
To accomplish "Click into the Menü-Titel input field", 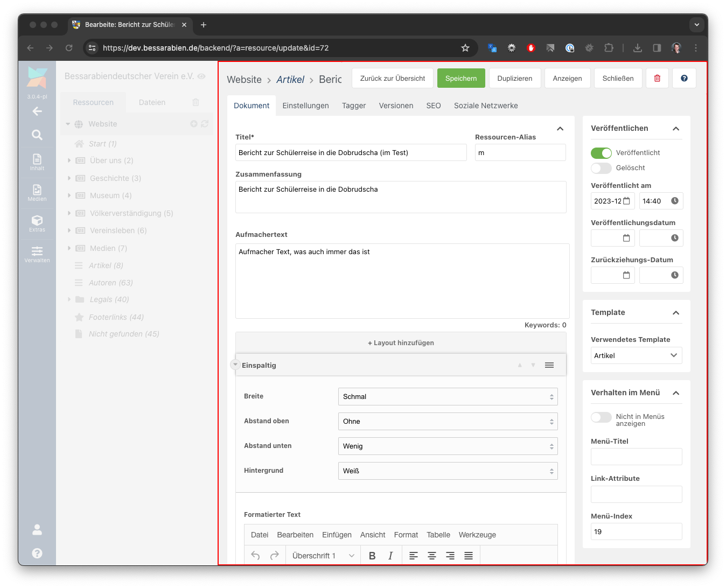I will (x=636, y=457).
